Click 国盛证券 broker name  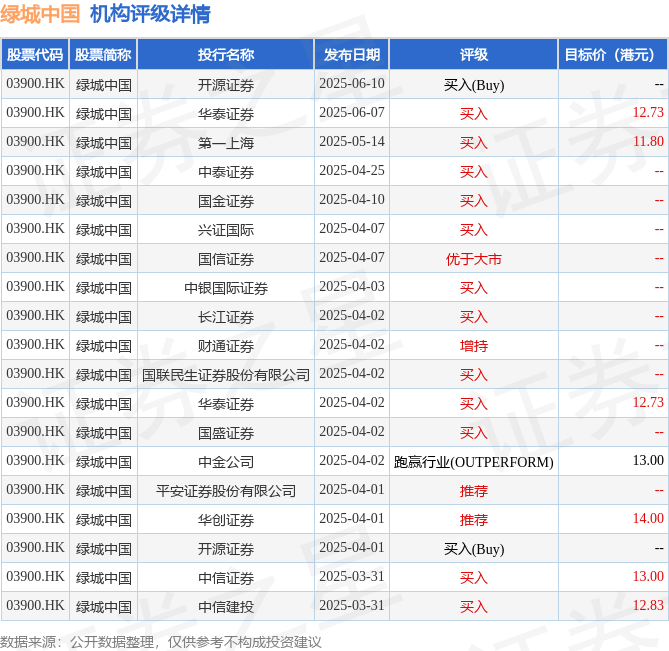tap(226, 433)
